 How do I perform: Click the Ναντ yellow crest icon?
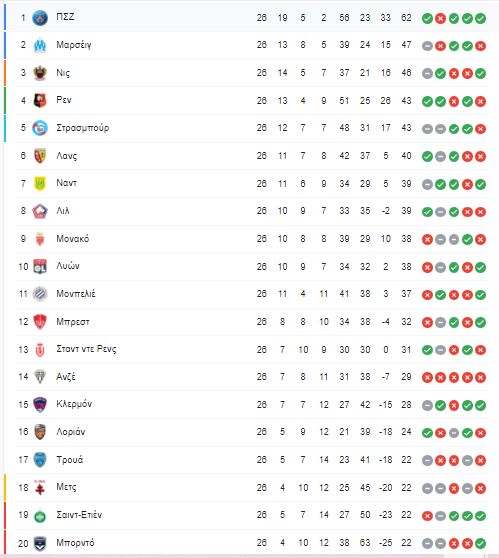pyautogui.click(x=40, y=184)
